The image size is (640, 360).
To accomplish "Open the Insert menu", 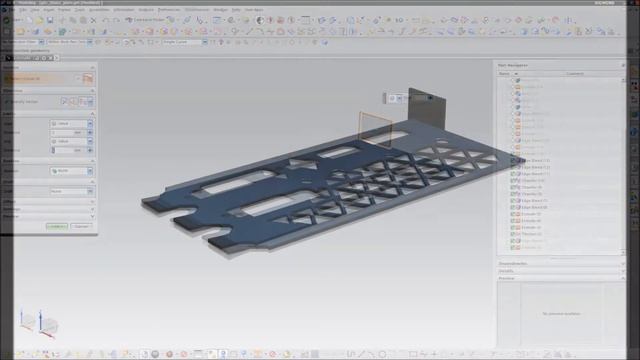I will point(49,9).
